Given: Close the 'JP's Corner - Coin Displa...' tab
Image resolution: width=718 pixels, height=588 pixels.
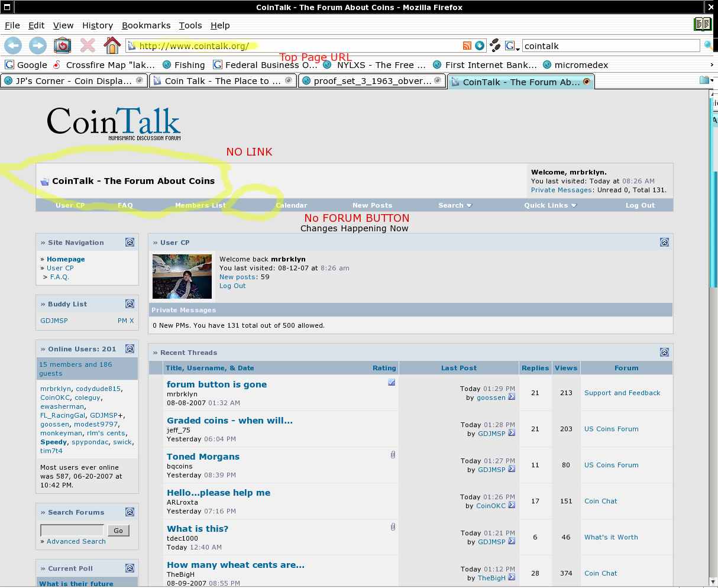Looking at the screenshot, I should 140,80.
